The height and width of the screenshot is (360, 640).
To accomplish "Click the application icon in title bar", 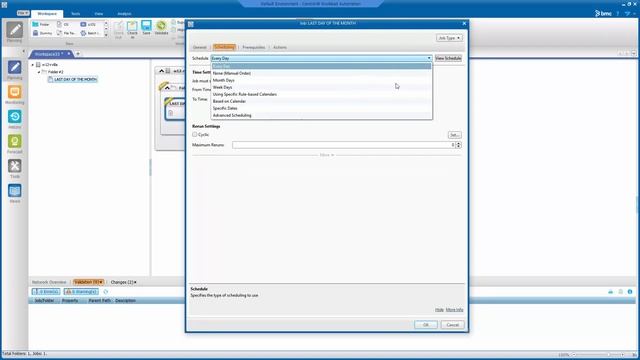I will [4, 4].
